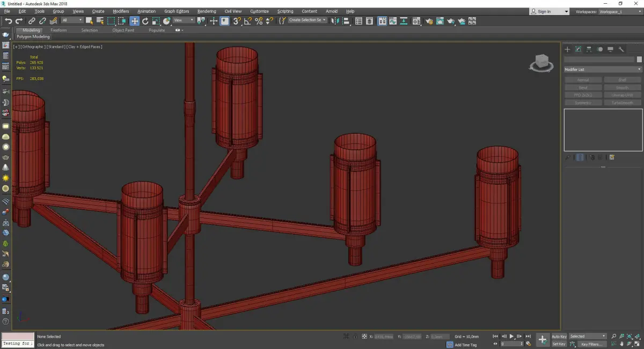The image size is (644, 349).
Task: Activate Bind to Space Warp tool
Action: click(54, 21)
